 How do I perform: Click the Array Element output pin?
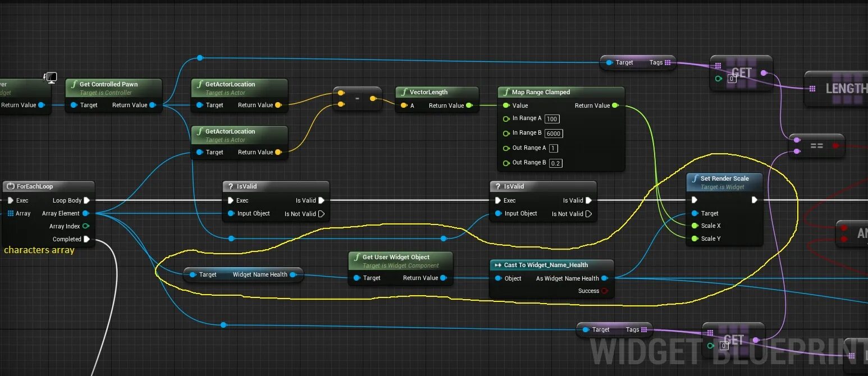pos(85,213)
